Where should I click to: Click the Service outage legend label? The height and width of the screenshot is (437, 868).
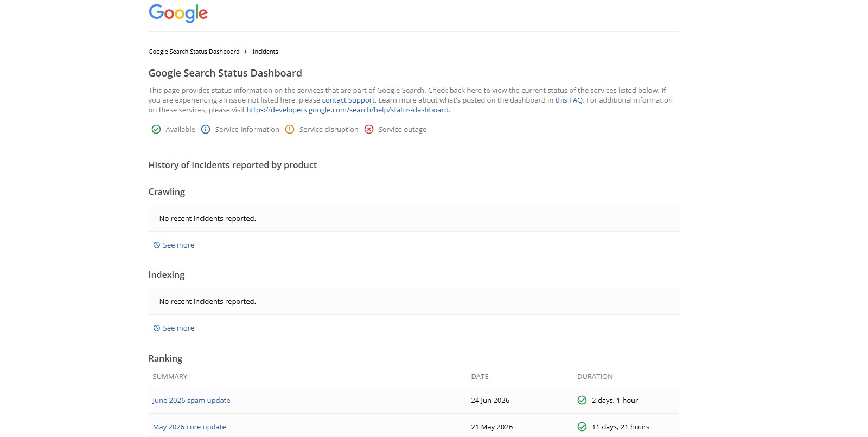click(x=402, y=129)
